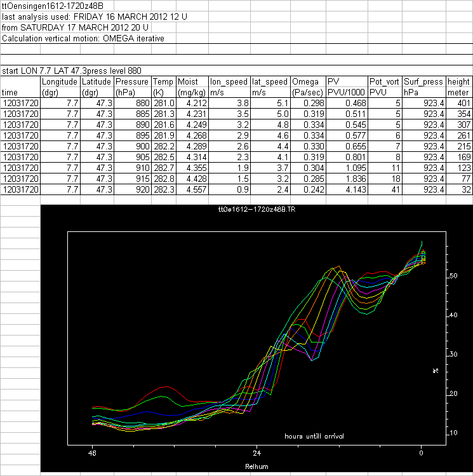Click the Longitude column header

60,81
